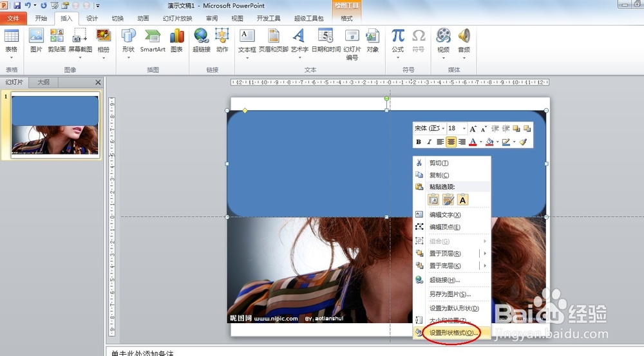Image resolution: width=644 pixels, height=356 pixels.
Task: Open the 文件 file tab
Action: [x=13, y=19]
